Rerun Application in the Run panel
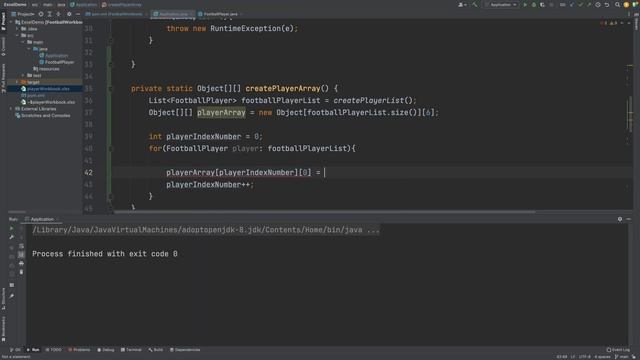The height and width of the screenshot is (360, 640). click(11, 228)
